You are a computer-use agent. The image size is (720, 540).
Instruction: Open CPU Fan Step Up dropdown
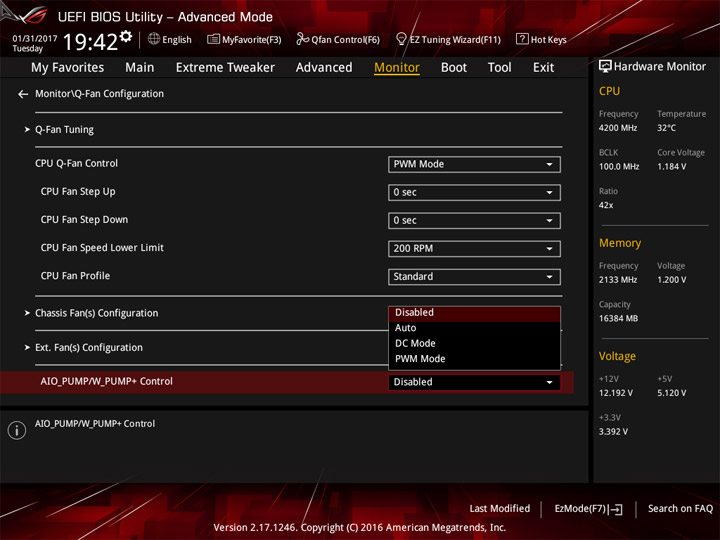click(474, 192)
